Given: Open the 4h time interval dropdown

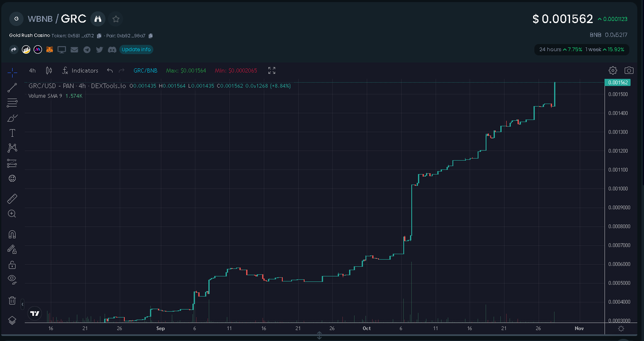Looking at the screenshot, I should point(32,70).
